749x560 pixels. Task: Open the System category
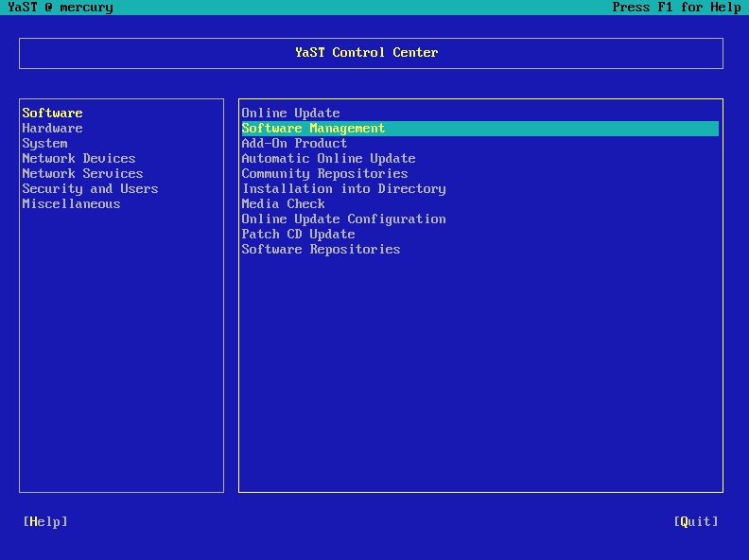pos(44,144)
